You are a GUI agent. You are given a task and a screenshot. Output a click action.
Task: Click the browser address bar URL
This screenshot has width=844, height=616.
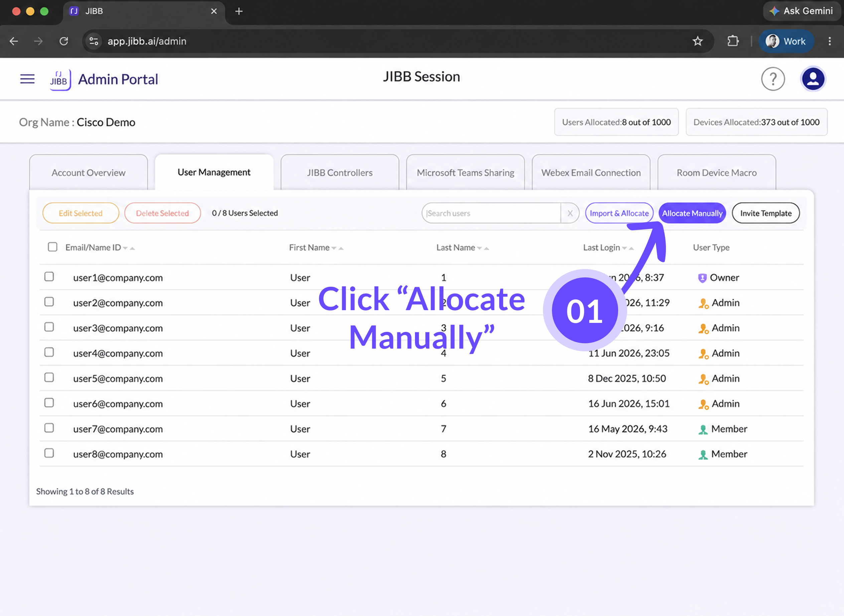tap(147, 41)
